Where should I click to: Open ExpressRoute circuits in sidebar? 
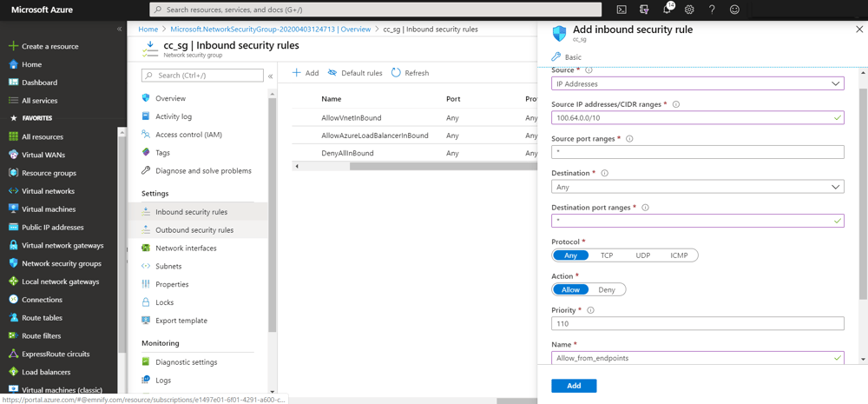56,354
